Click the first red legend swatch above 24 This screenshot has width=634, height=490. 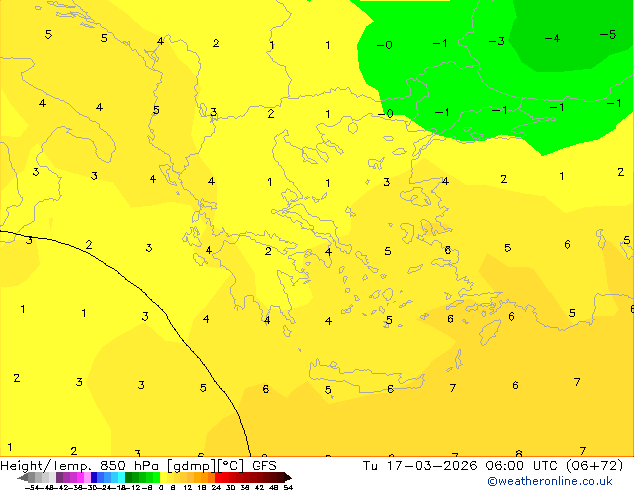coord(218,477)
